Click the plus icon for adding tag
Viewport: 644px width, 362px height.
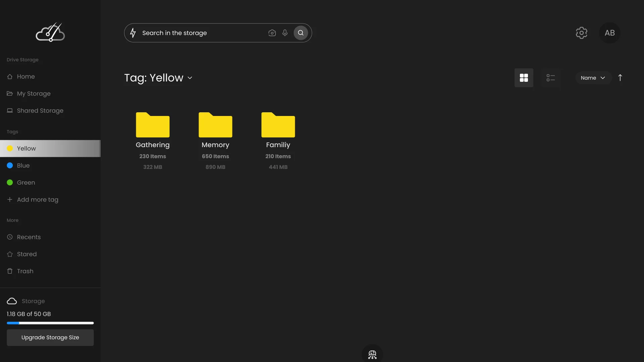(10, 199)
